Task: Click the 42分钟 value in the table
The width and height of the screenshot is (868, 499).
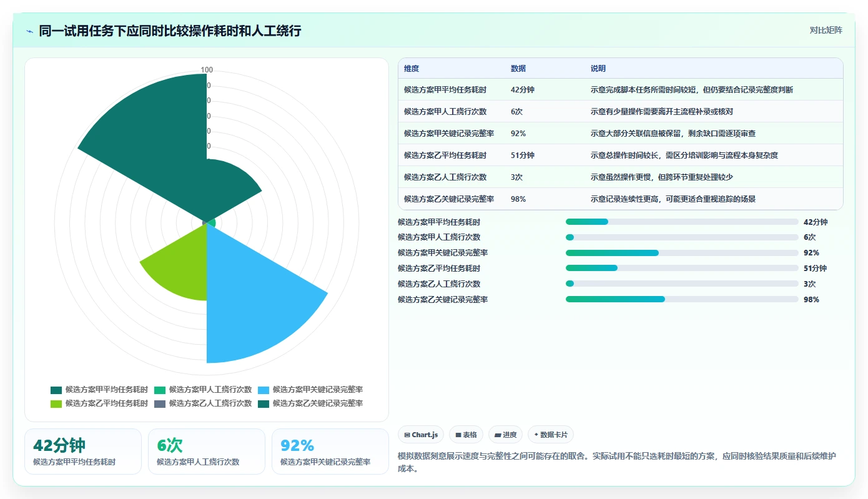Action: tap(523, 90)
